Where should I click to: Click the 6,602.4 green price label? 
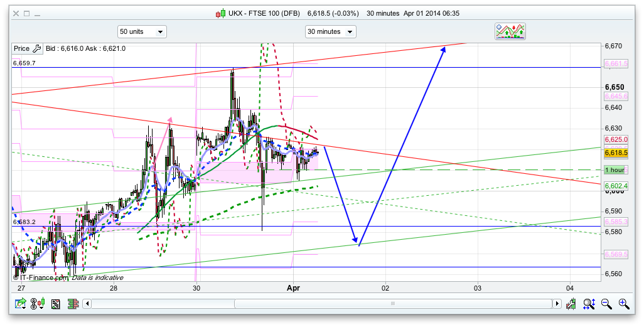tap(616, 186)
